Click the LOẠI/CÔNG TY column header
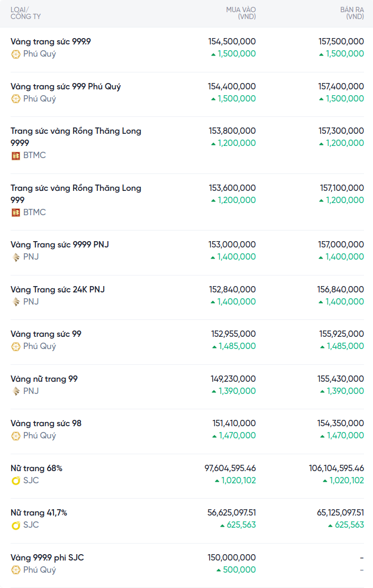 pyautogui.click(x=25, y=13)
